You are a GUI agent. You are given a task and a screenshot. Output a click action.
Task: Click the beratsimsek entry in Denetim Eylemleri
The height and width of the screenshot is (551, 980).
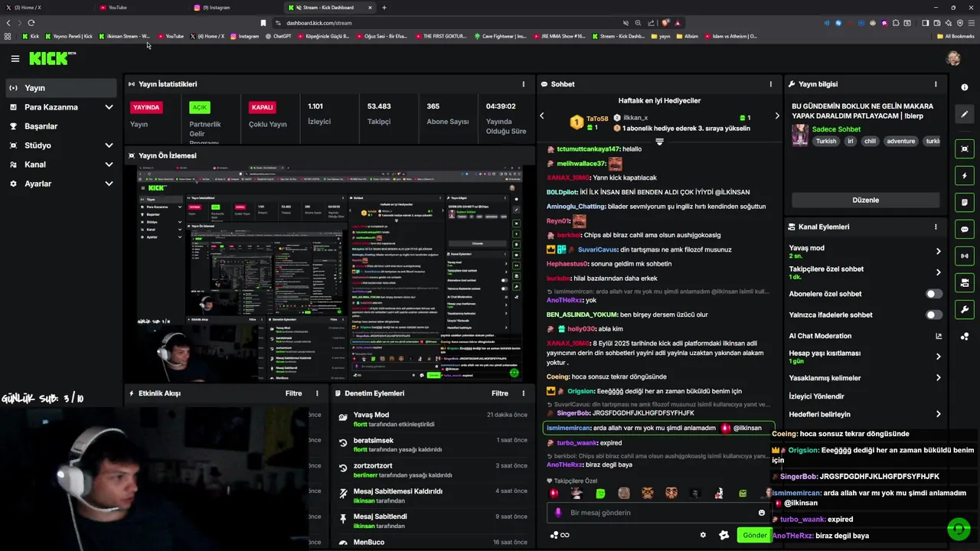tap(433, 445)
